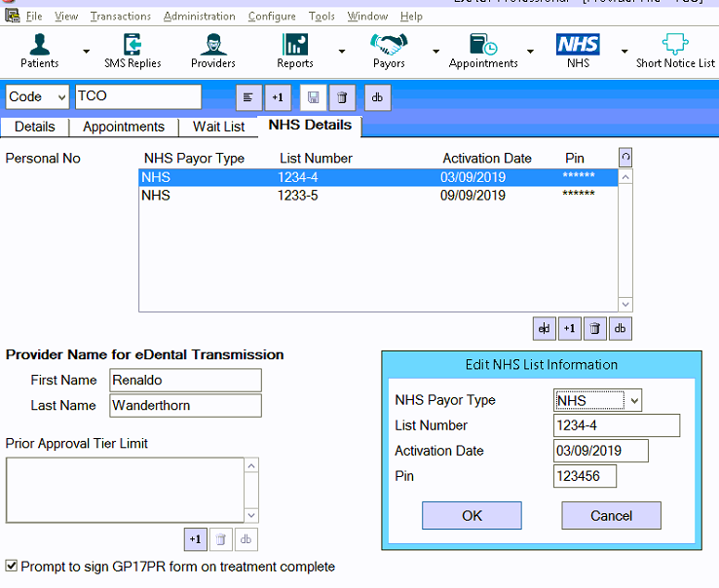
Task: Cancel the Edit NHS List Information dialog
Action: coord(611,516)
